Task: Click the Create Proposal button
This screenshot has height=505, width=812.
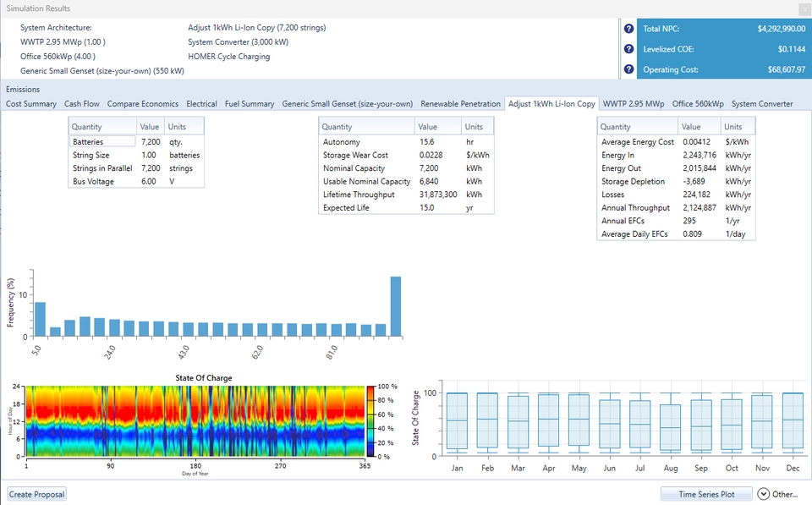Action: (37, 494)
